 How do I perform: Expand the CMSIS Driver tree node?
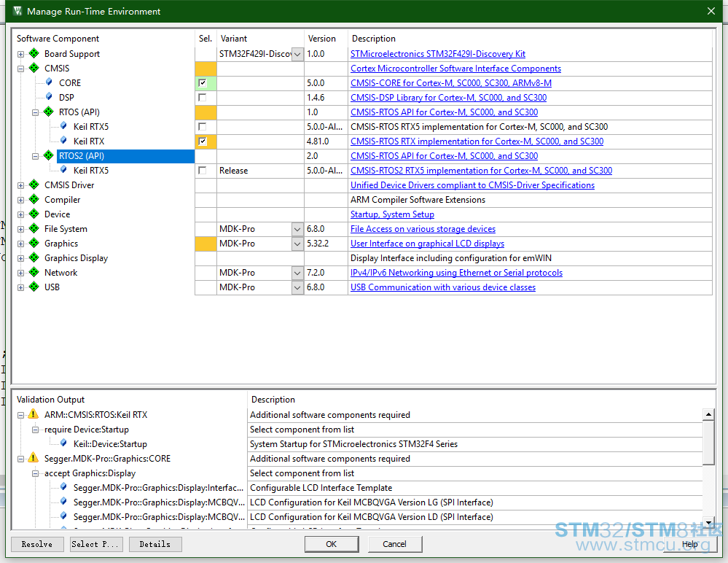pos(20,185)
